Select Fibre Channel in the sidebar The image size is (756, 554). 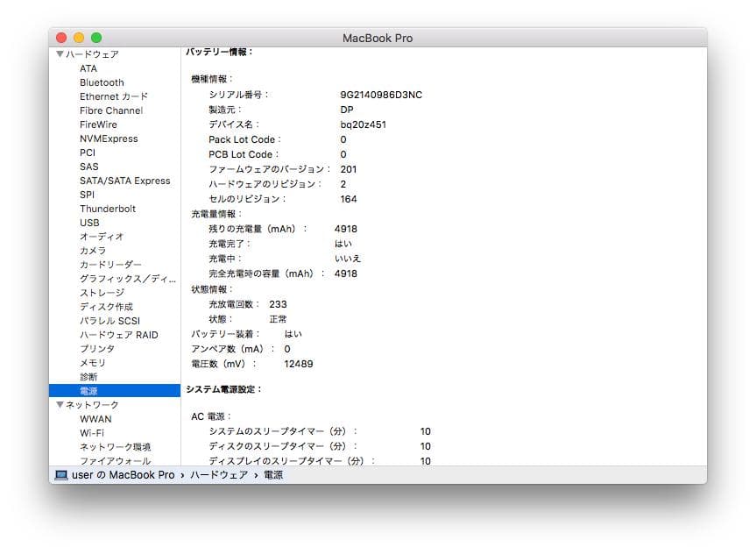[111, 110]
